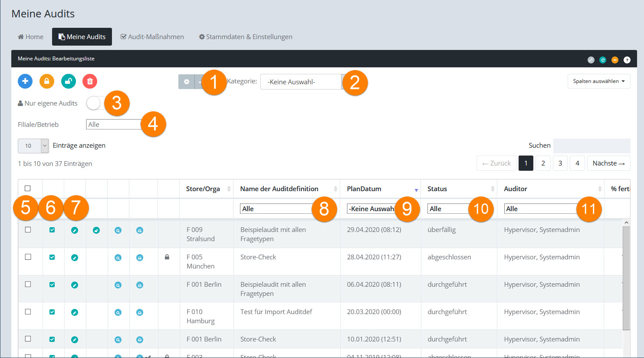Click the blue plus add audit icon
The image size is (644, 358).
(x=25, y=81)
